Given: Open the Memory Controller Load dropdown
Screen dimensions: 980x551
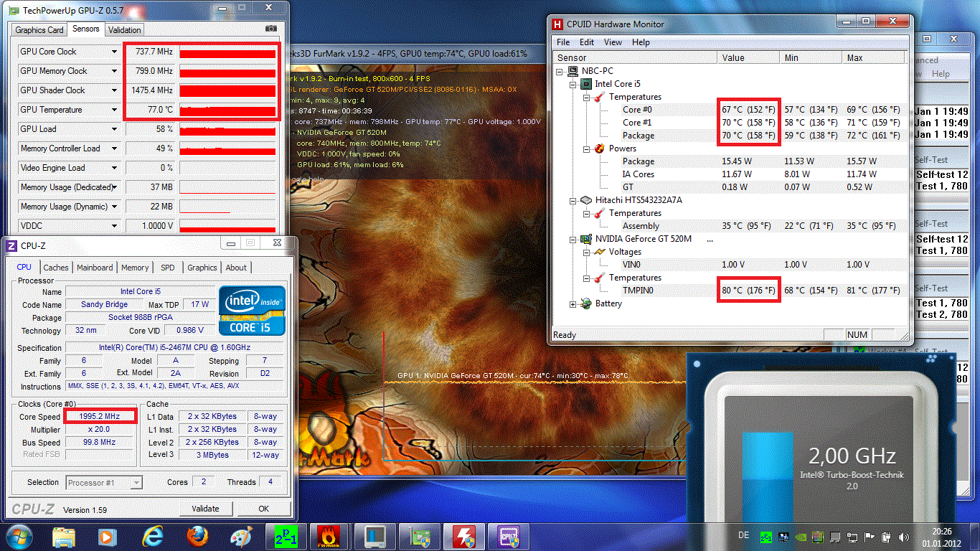Looking at the screenshot, I should (x=114, y=149).
